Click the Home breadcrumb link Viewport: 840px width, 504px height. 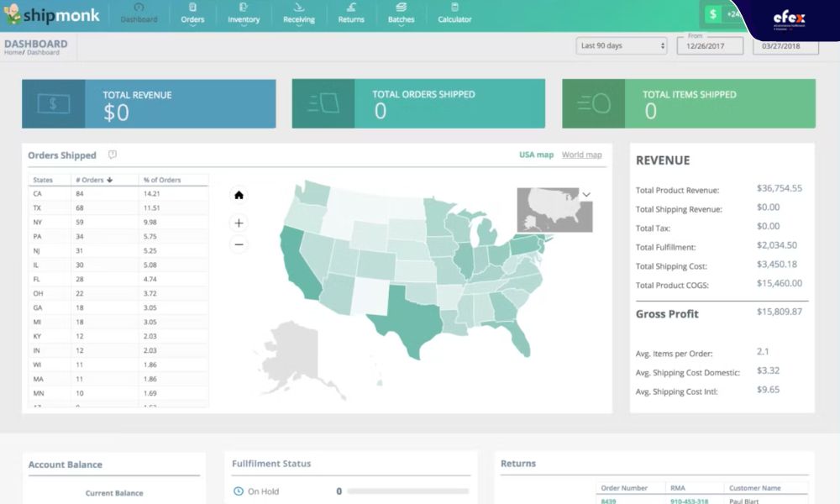coord(13,52)
